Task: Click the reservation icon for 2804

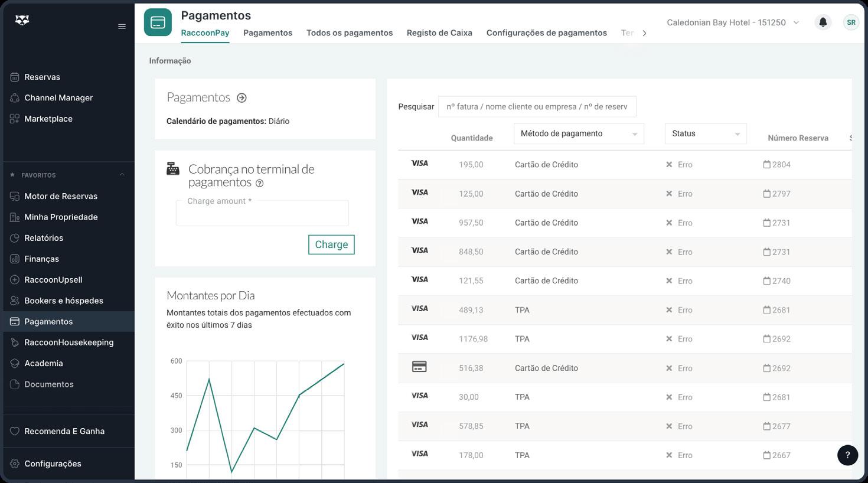Action: tap(766, 165)
